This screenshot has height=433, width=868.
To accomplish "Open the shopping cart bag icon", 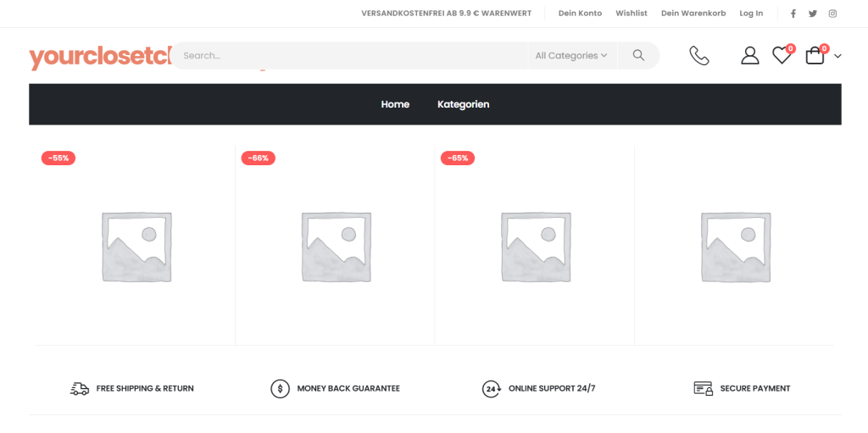I will pyautogui.click(x=815, y=56).
